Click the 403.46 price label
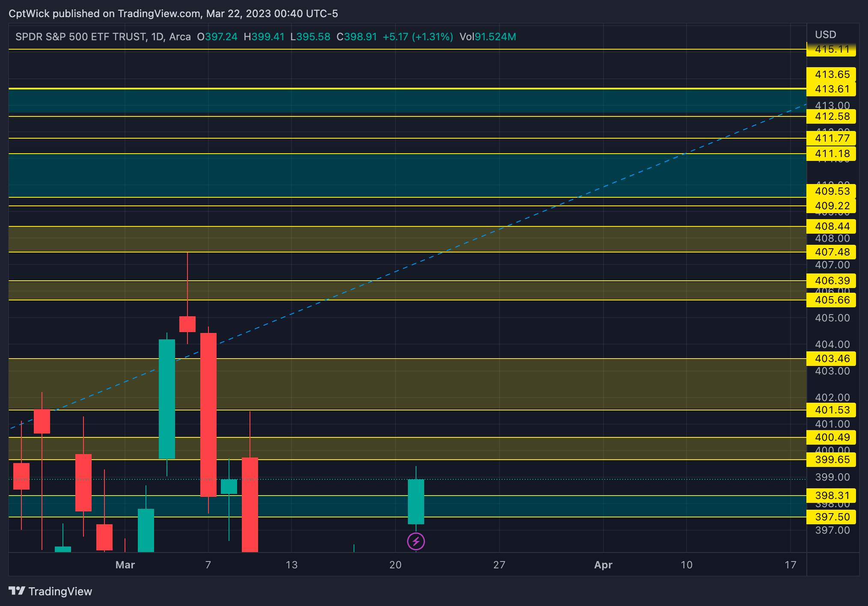 tap(831, 359)
